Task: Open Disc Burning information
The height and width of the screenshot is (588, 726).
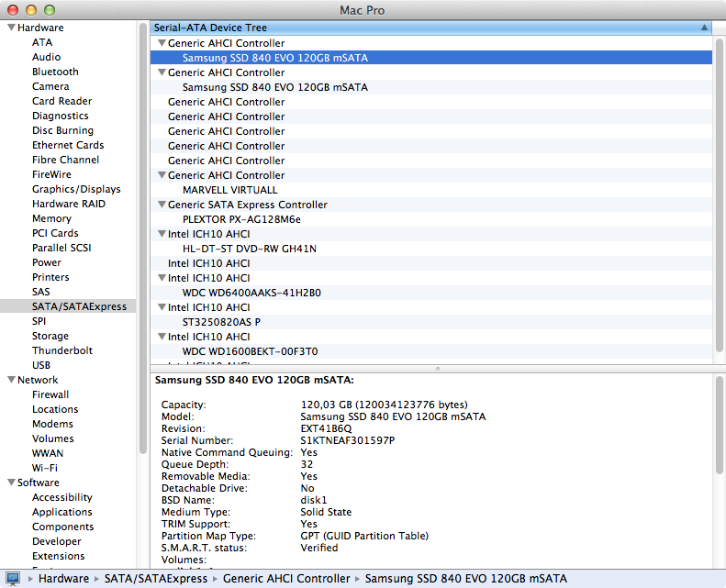Action: (62, 130)
